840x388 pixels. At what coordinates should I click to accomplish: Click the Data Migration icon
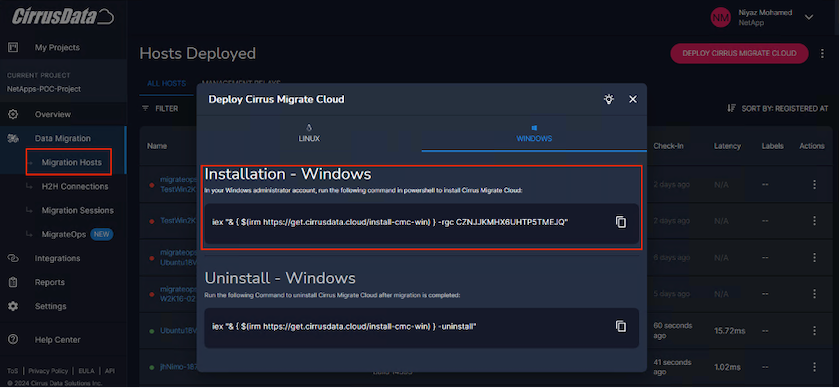click(x=13, y=138)
